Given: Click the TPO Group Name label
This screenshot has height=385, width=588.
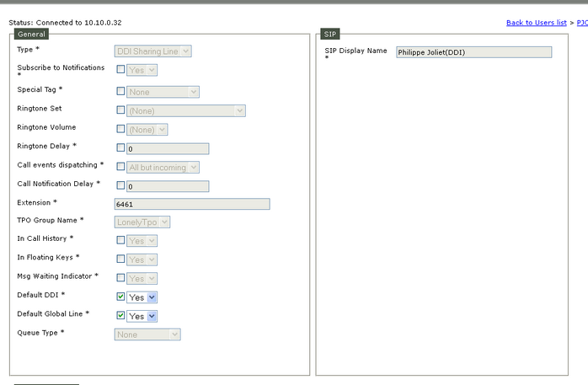Looking at the screenshot, I should click(51, 220).
